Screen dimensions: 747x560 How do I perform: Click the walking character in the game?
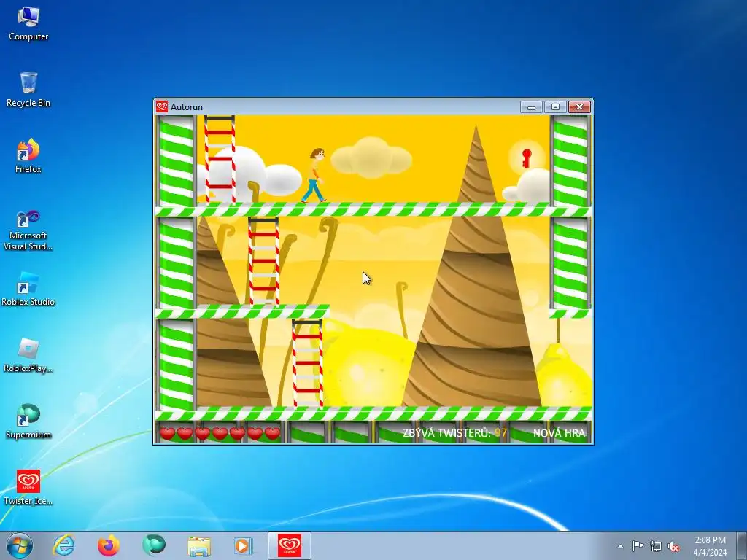314,175
